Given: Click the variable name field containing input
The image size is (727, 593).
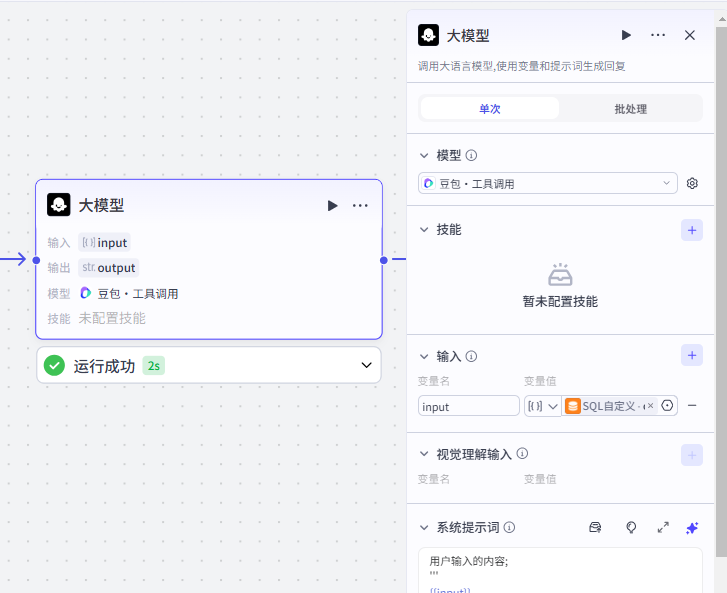Looking at the screenshot, I should point(468,406).
